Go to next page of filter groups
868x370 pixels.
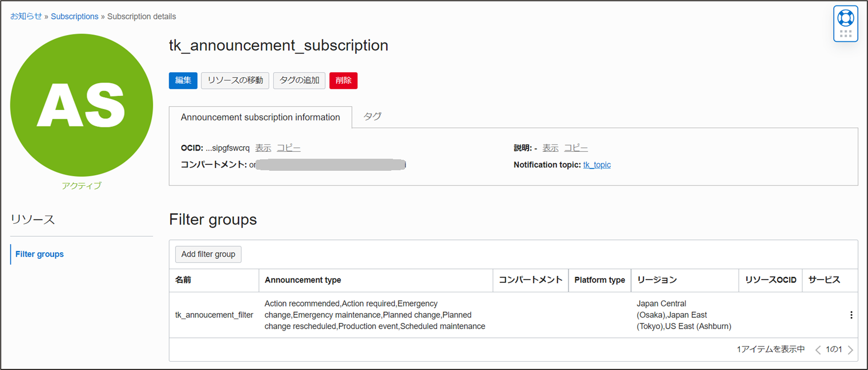pyautogui.click(x=850, y=350)
